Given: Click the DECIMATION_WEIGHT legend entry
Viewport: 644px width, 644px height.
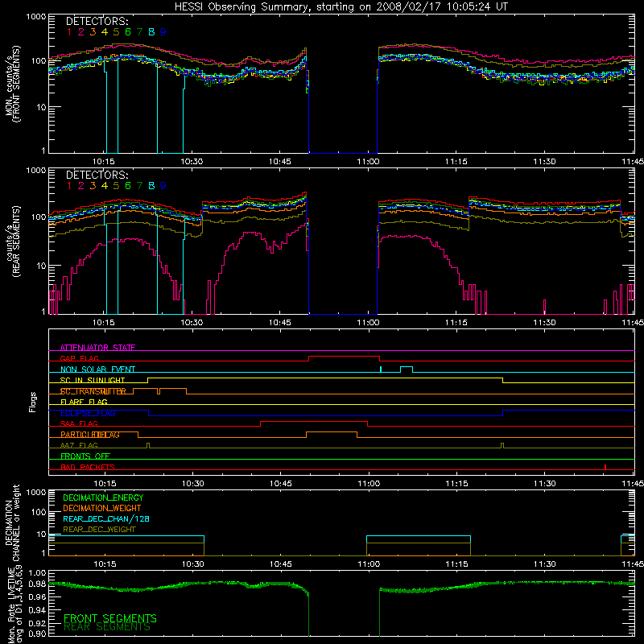Looking at the screenshot, I should (x=102, y=508).
